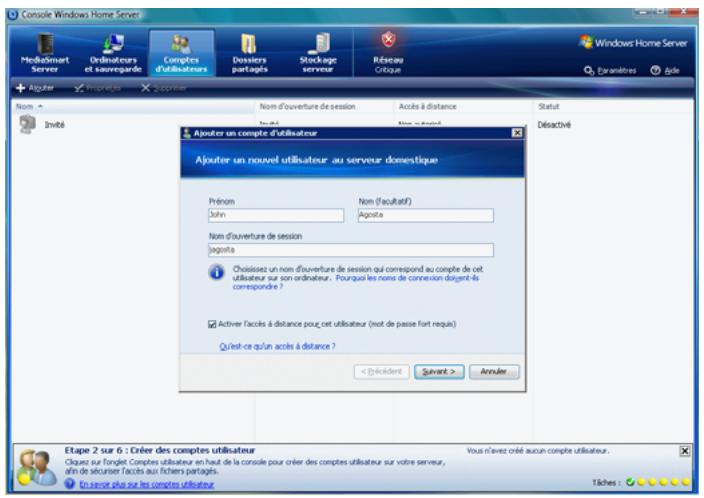Close the Ajouter un compte dialog
Screen dimensions: 704x498
517,133
